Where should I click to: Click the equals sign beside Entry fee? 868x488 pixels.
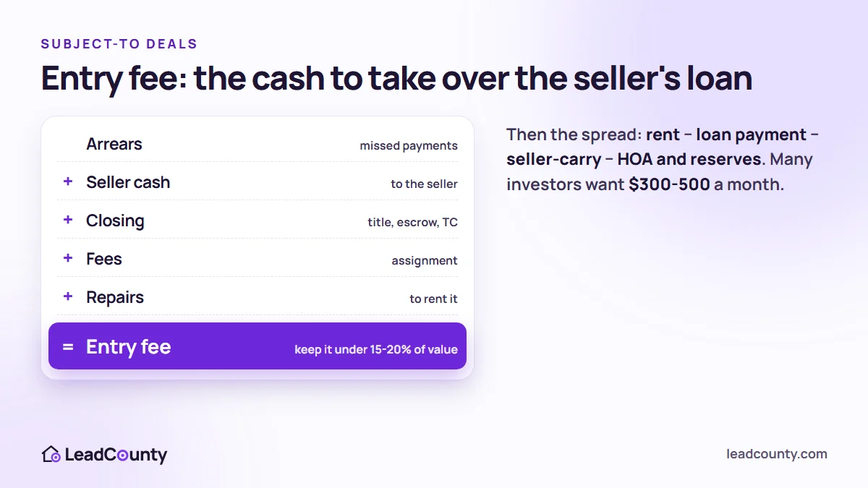tap(68, 347)
